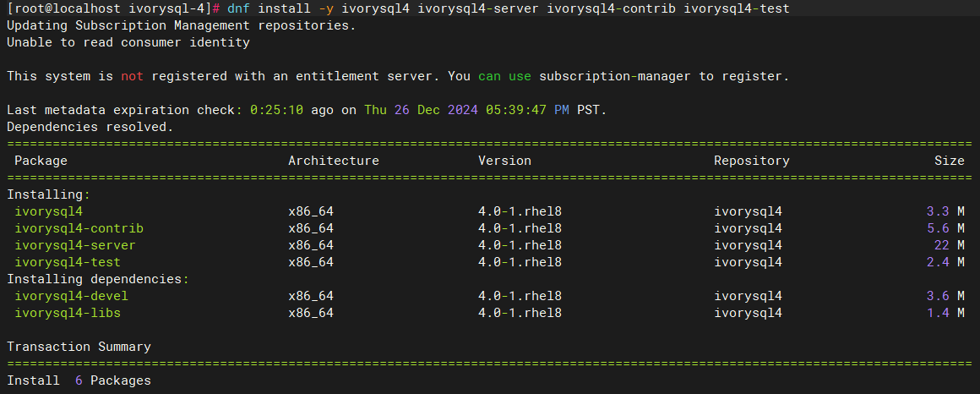Select ivorysql4-contrib in the package table
The width and height of the screenshot is (980, 394).
tap(79, 228)
